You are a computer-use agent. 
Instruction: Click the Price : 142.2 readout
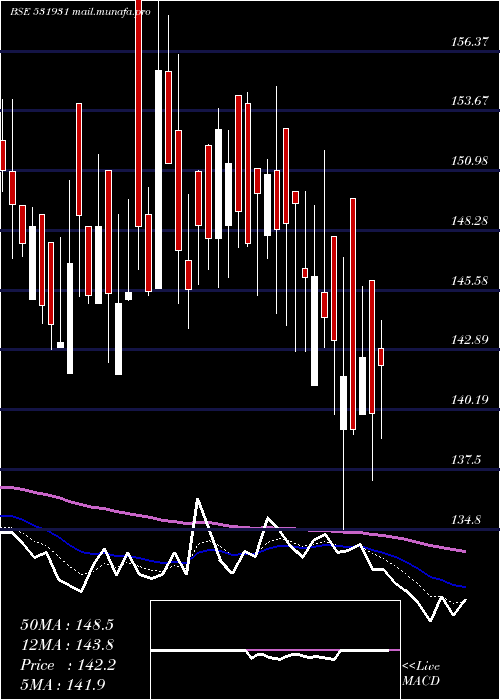coord(68,665)
